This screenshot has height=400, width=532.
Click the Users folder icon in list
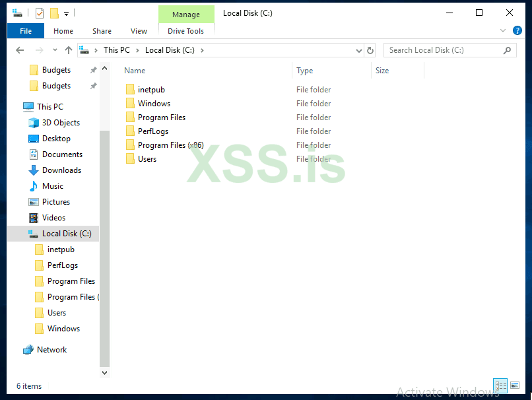tap(130, 159)
